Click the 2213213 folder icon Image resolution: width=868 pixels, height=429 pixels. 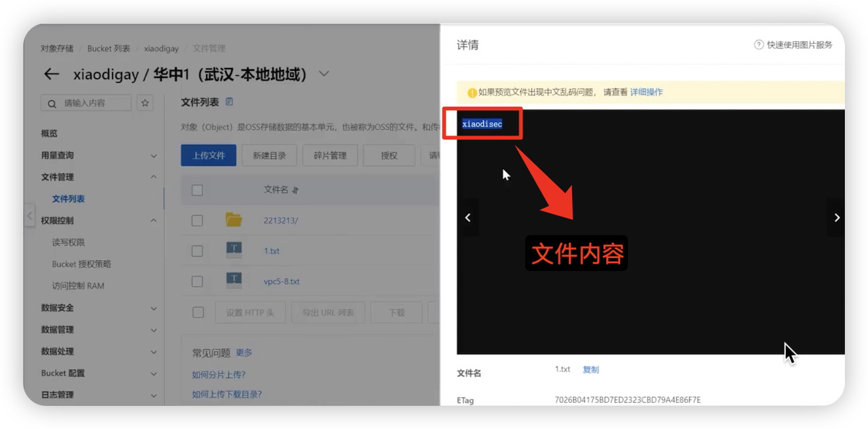coord(234,220)
